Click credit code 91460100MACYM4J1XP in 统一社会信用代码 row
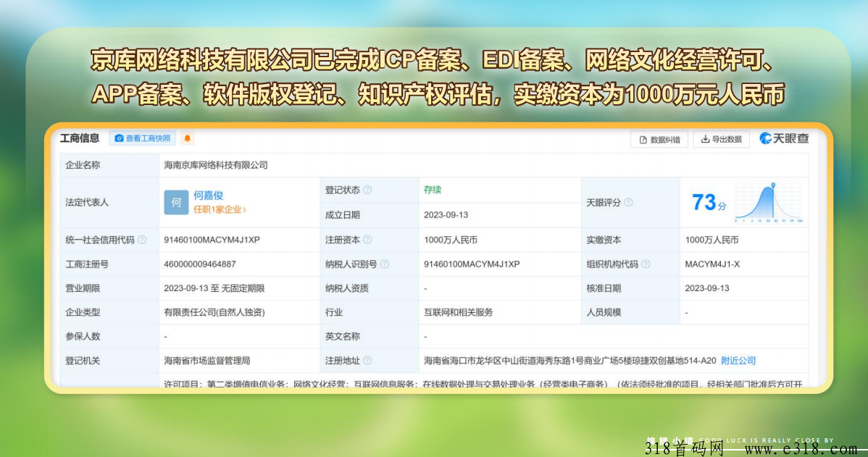 pyautogui.click(x=212, y=240)
